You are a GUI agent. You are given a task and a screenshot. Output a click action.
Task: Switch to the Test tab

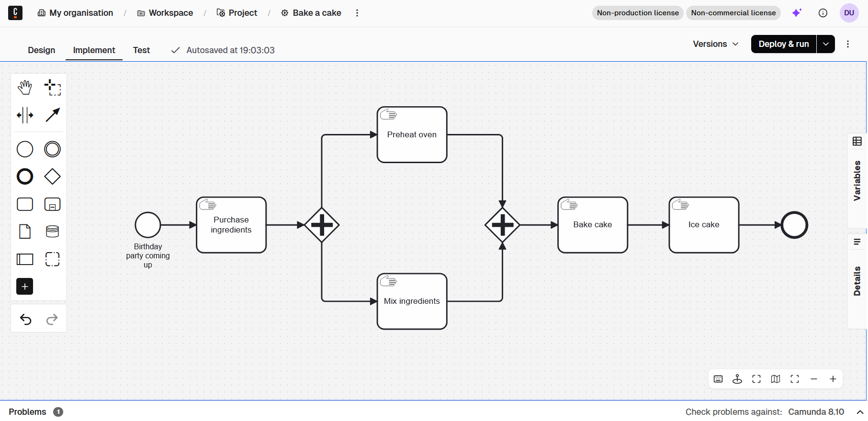tap(141, 50)
